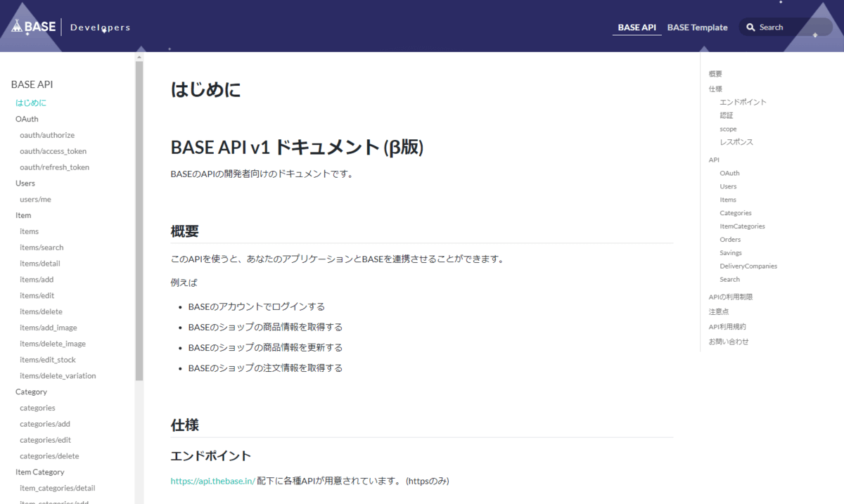
Task: Open the items sidebar entry
Action: (29, 231)
